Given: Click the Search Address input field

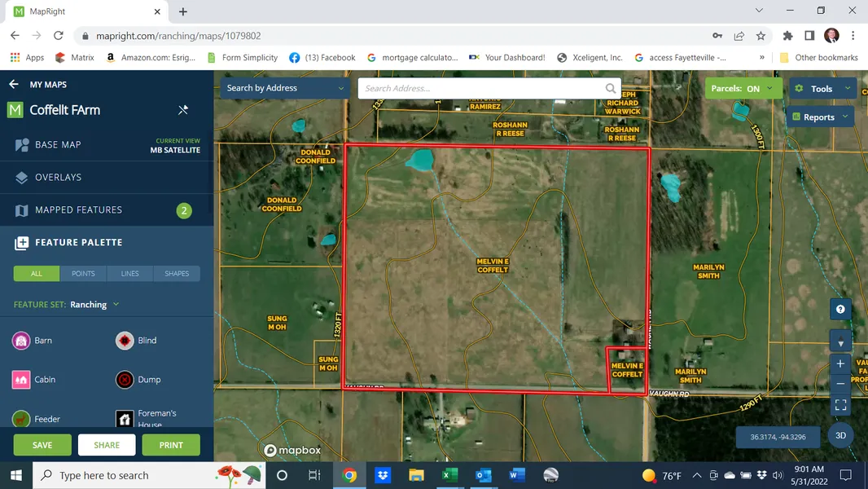Looking at the screenshot, I should tap(480, 89).
